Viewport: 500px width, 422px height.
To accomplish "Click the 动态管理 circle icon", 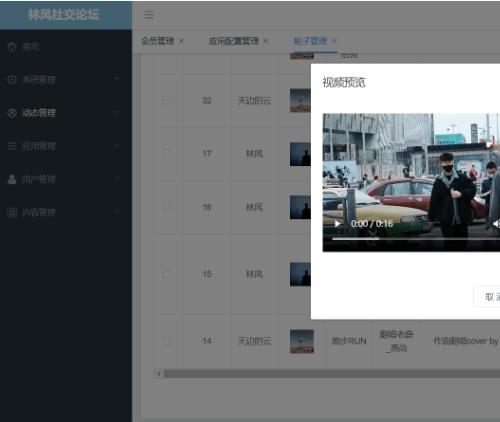I will coord(12,113).
